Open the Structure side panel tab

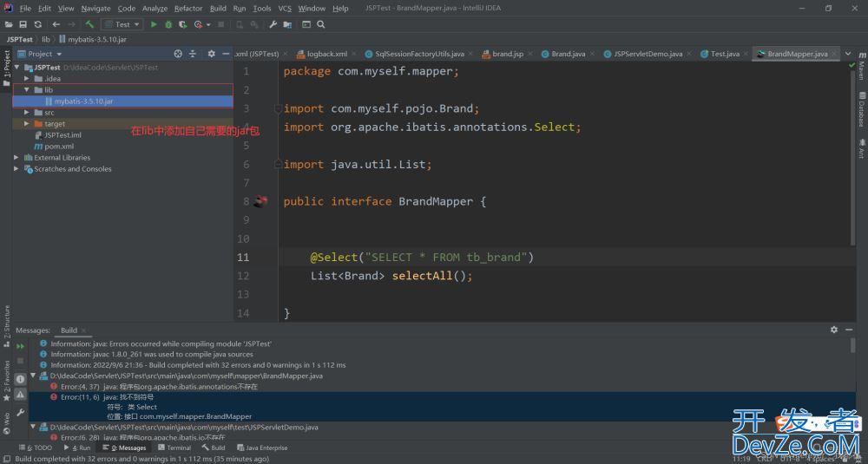(7, 326)
